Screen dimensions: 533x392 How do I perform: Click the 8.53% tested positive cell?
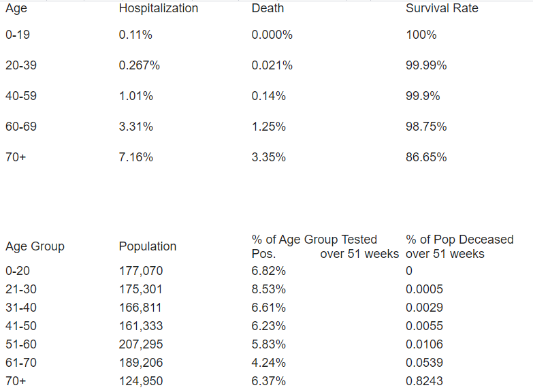click(x=268, y=289)
